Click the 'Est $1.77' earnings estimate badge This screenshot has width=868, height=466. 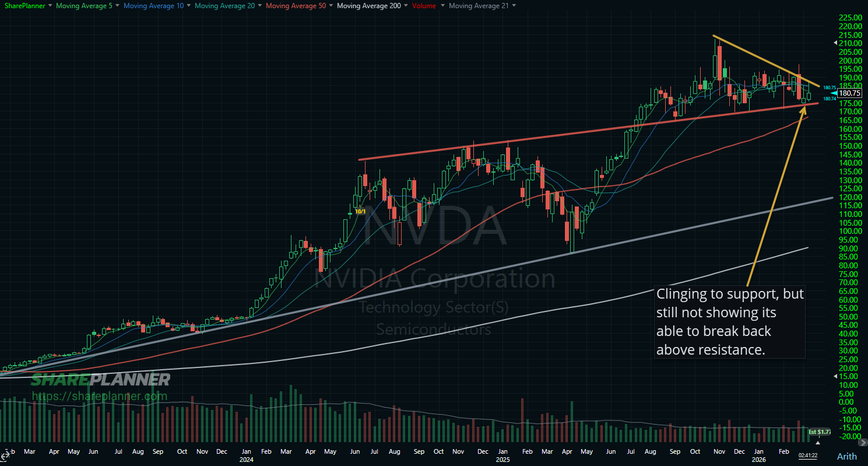(820, 432)
